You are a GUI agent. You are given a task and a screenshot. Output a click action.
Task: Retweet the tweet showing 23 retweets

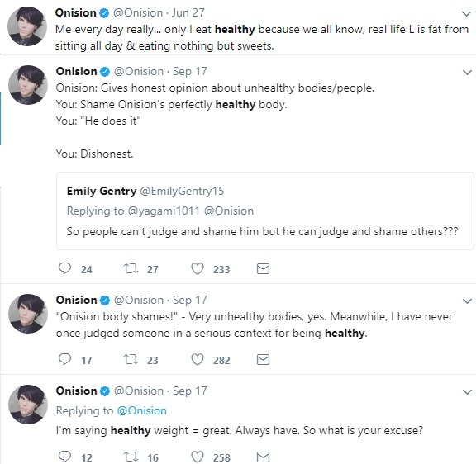pyautogui.click(x=131, y=360)
